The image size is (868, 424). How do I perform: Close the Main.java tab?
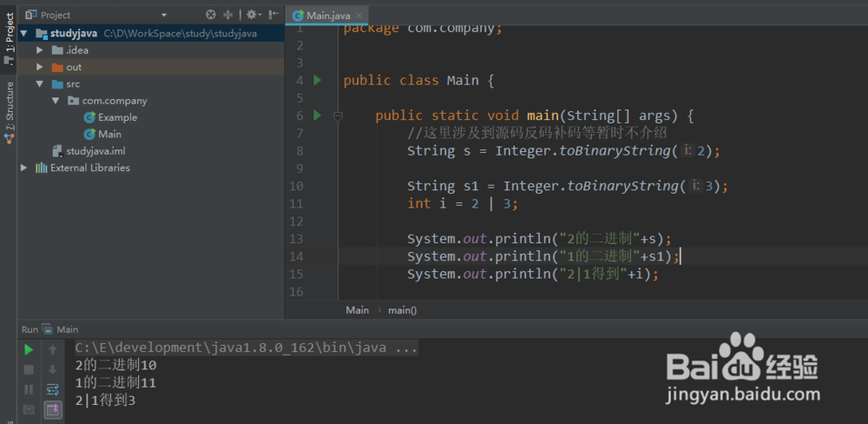[x=359, y=16]
